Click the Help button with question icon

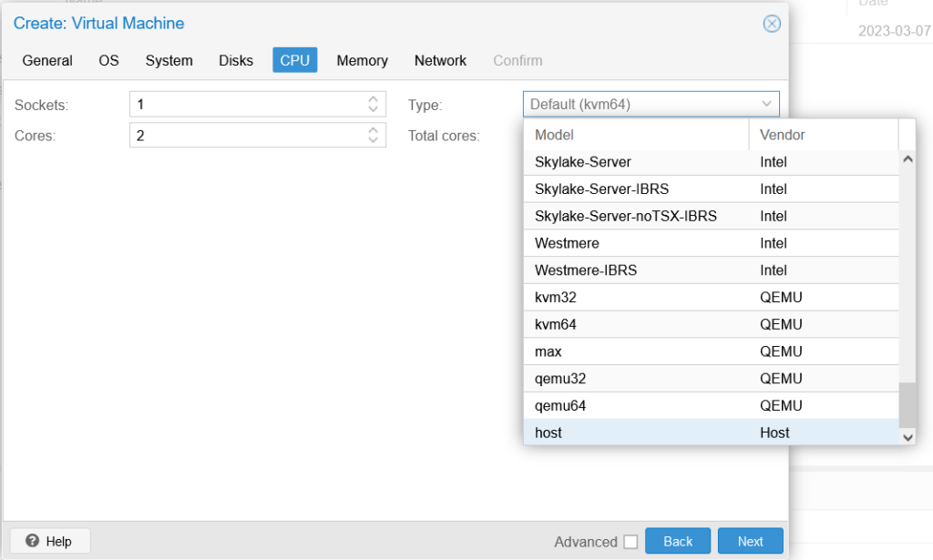(x=49, y=541)
